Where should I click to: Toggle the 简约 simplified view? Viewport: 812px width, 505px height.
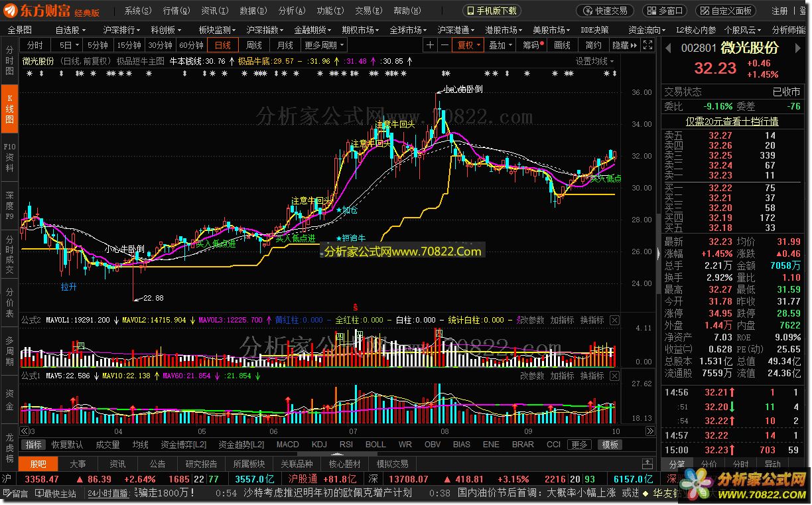tap(593, 44)
